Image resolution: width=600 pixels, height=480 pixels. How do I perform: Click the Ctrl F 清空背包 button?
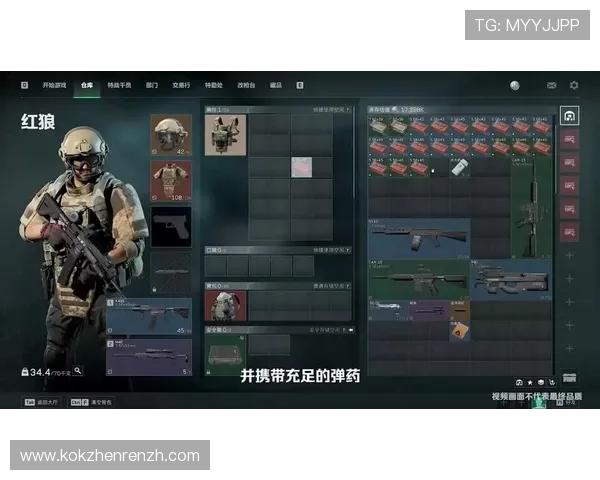pyautogui.click(x=91, y=402)
